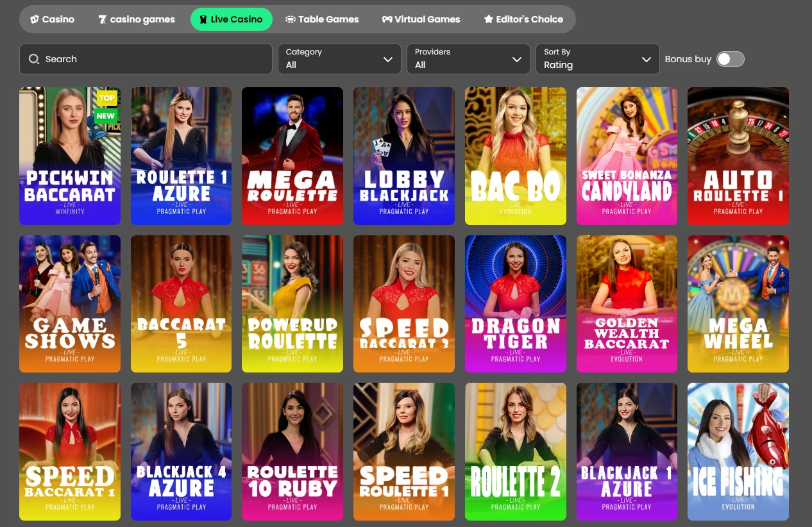812x527 pixels.
Task: Expand the Category dropdown
Action: coord(339,59)
